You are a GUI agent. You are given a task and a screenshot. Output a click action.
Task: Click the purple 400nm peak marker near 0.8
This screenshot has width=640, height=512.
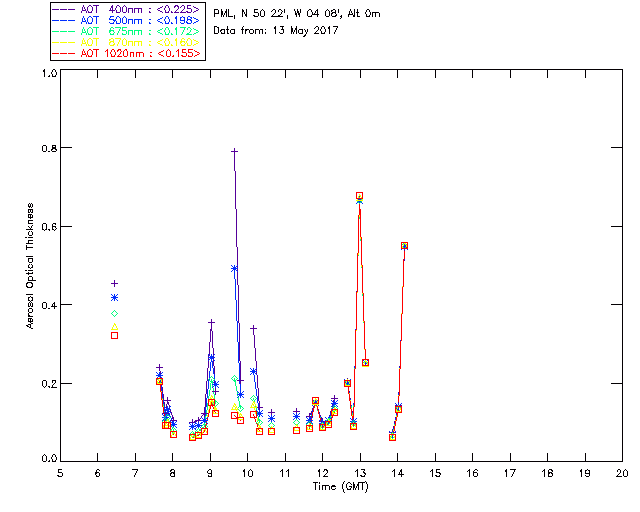click(234, 151)
